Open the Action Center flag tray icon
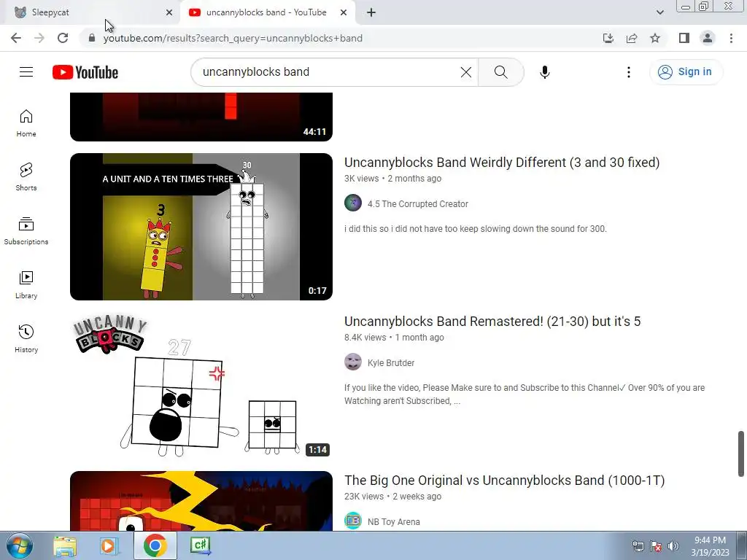 point(656,546)
